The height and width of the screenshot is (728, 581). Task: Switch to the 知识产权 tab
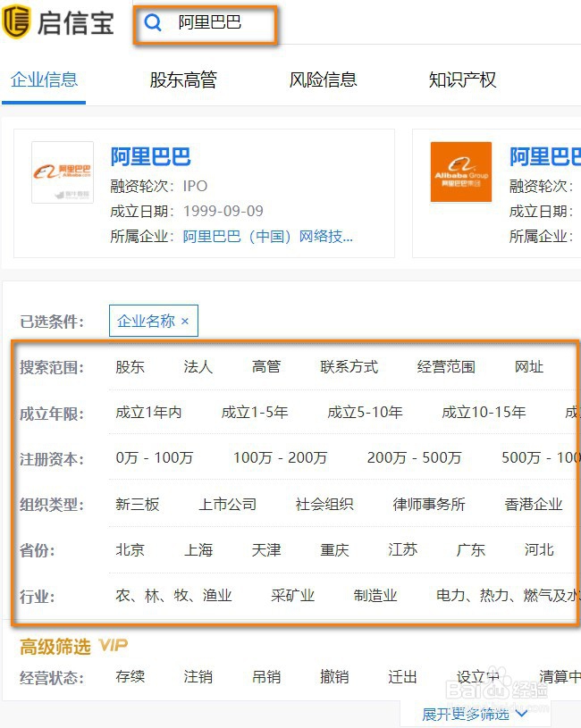(x=462, y=79)
